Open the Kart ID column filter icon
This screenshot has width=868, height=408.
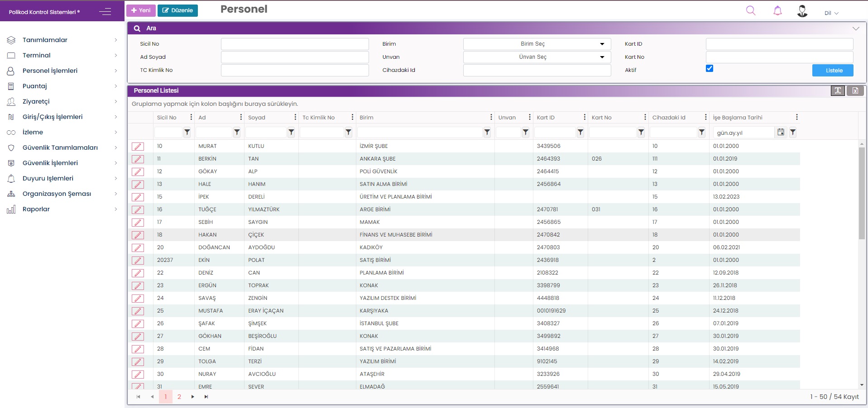[580, 132]
